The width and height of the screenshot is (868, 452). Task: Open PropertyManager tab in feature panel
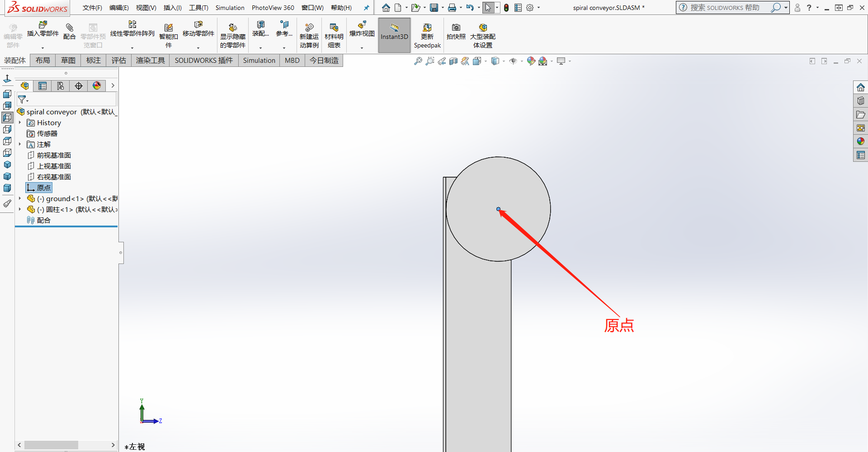[42, 86]
